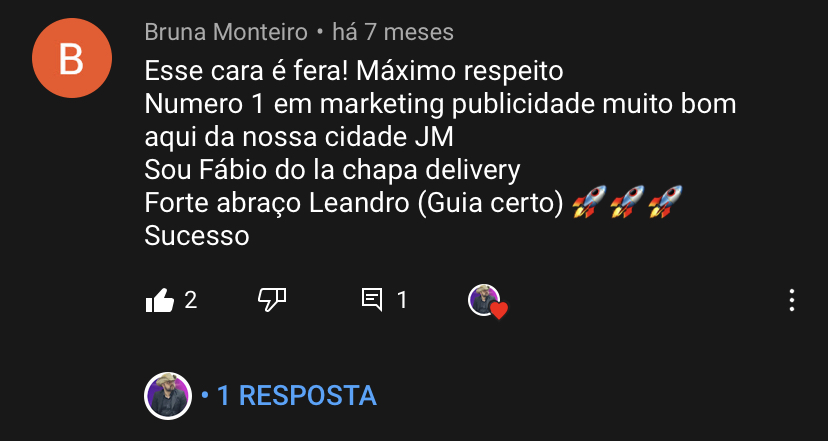This screenshot has width=828, height=441.
Task: Open Bruna Monteiro's channel name link
Action: click(x=226, y=32)
